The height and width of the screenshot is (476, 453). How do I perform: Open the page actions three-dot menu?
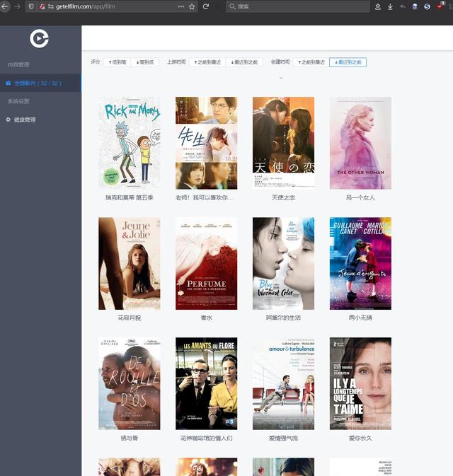pos(180,6)
